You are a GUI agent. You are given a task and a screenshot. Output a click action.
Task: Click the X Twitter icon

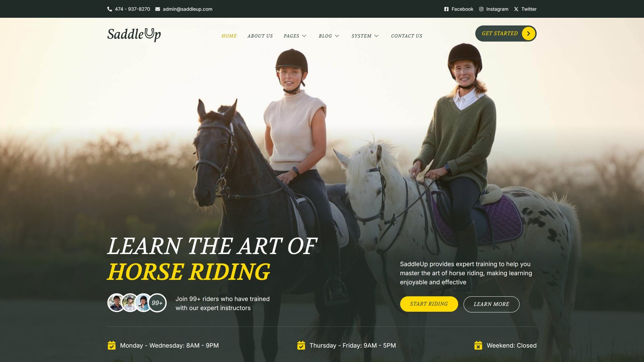516,9
